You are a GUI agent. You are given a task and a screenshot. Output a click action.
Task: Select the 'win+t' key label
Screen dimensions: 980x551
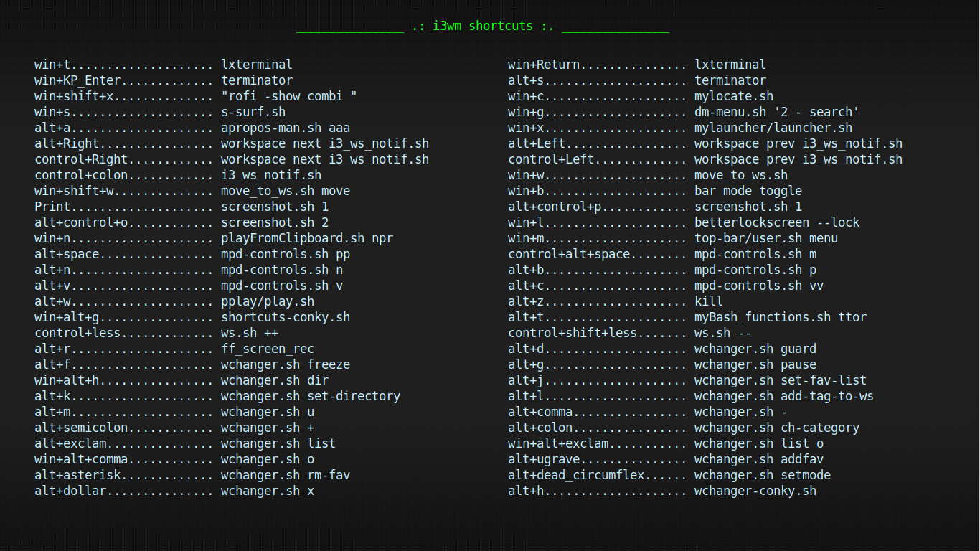tap(52, 65)
